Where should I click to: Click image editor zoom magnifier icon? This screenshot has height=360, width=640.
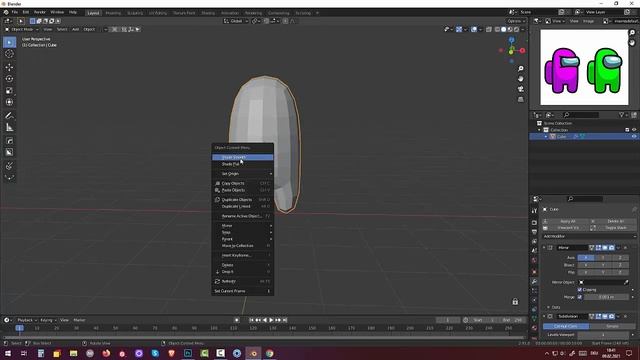(632, 33)
